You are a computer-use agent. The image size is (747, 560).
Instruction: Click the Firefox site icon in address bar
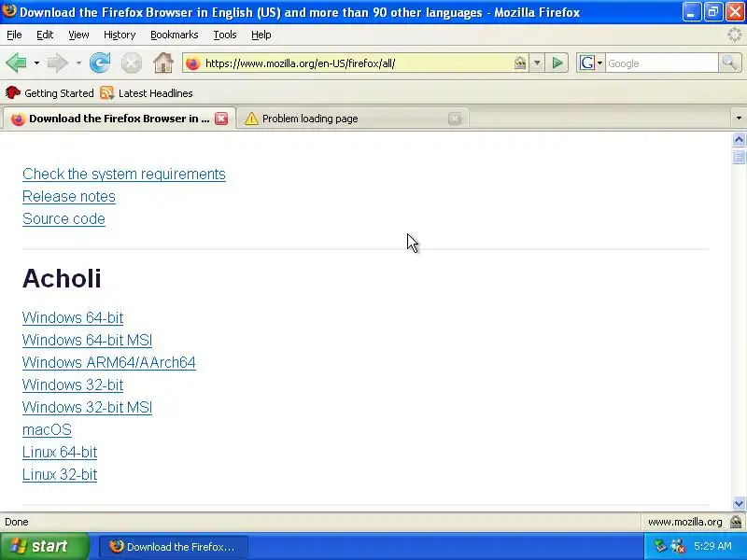(193, 63)
